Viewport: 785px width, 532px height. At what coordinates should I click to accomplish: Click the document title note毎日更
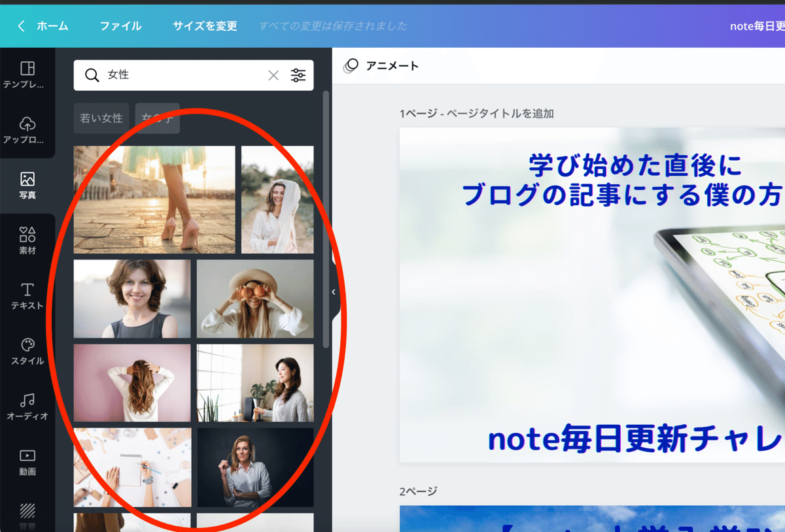[758, 26]
